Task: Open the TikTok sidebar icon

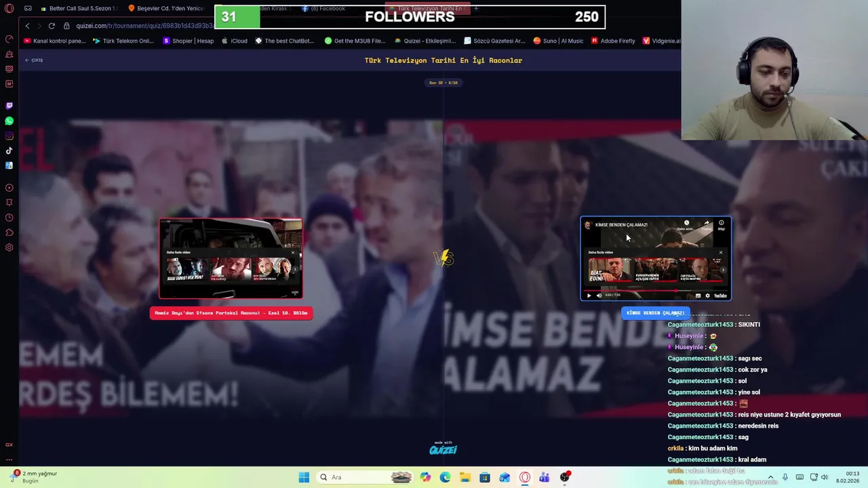Action: (x=9, y=150)
